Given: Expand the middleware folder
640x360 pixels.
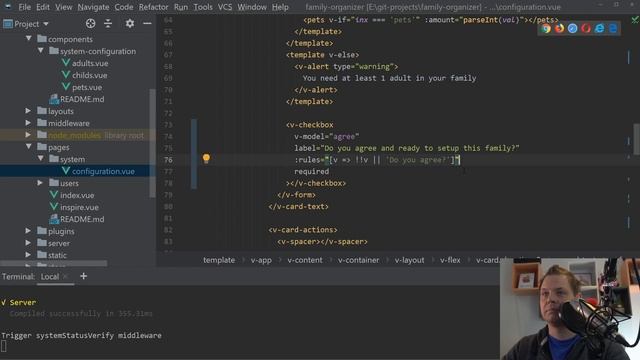Looking at the screenshot, I should pyautogui.click(x=28, y=123).
